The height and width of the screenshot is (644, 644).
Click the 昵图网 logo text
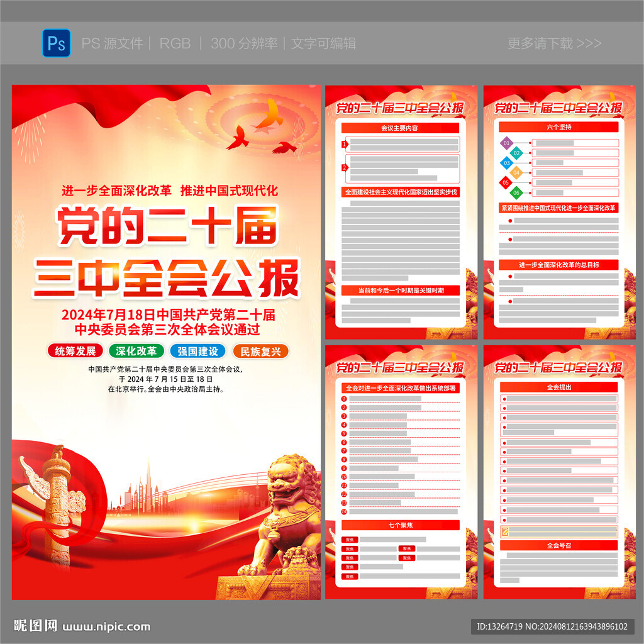36,626
